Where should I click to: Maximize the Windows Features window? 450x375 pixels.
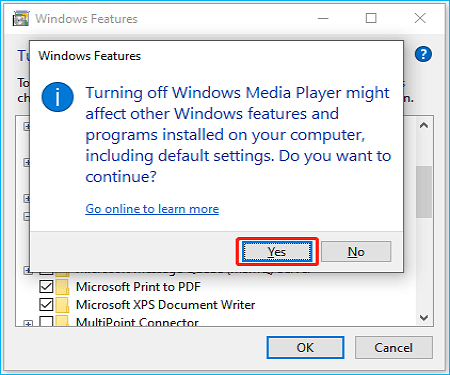371,18
